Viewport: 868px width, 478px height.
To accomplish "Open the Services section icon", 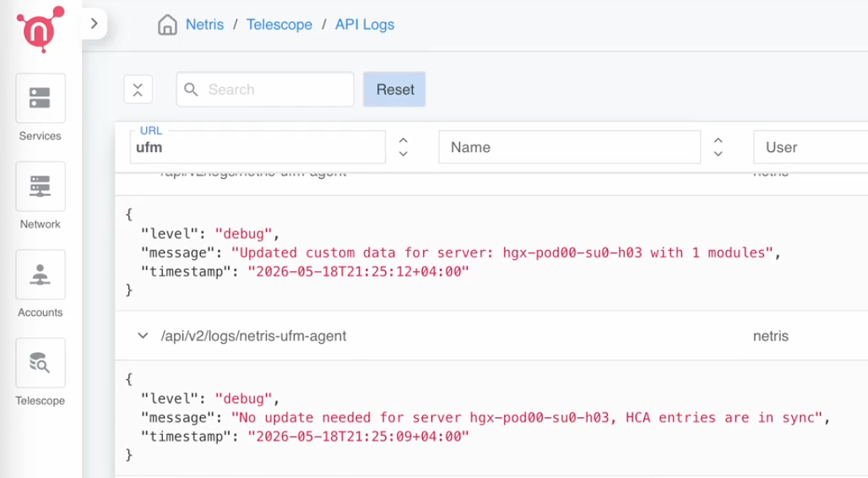I will coord(41,98).
